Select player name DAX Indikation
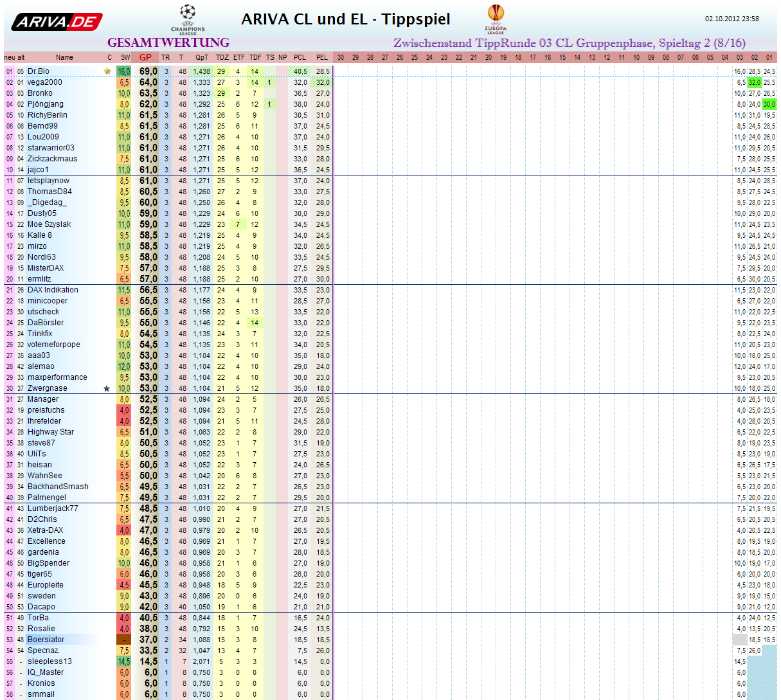This screenshot has width=781, height=700. [x=53, y=290]
